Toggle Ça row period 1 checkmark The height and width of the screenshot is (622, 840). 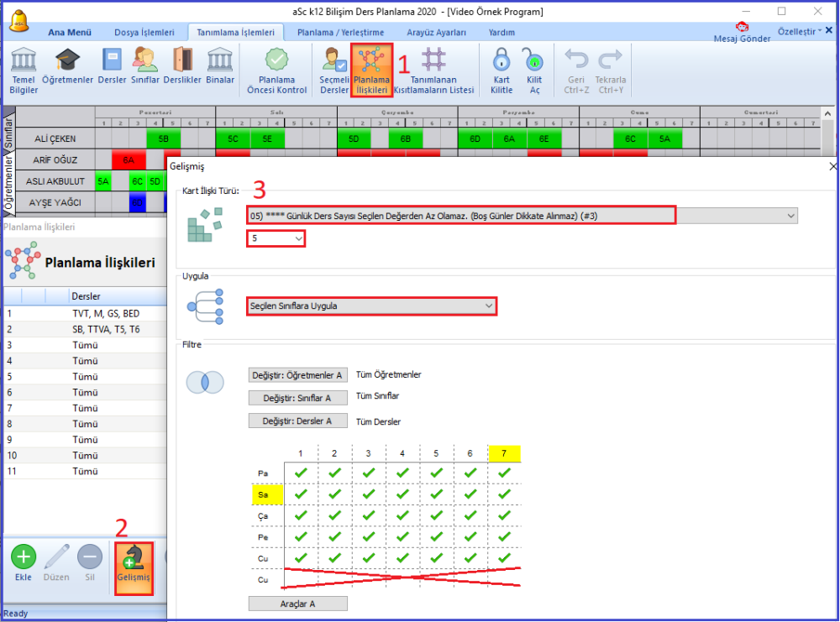[x=301, y=516]
